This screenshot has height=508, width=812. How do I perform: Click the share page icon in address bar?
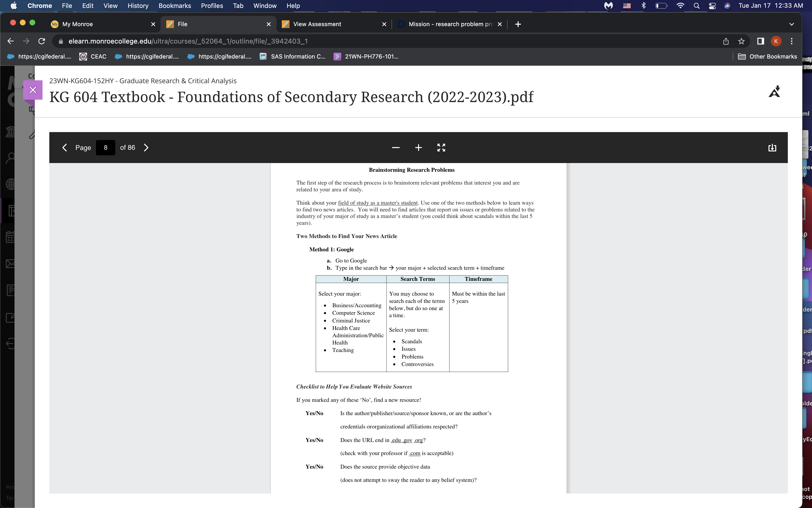click(x=726, y=41)
